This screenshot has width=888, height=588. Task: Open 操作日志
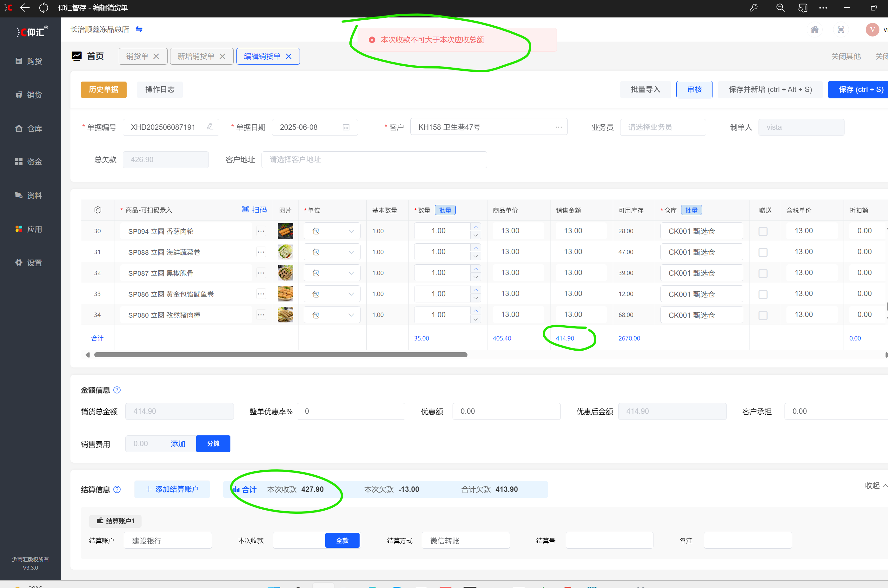coord(160,89)
